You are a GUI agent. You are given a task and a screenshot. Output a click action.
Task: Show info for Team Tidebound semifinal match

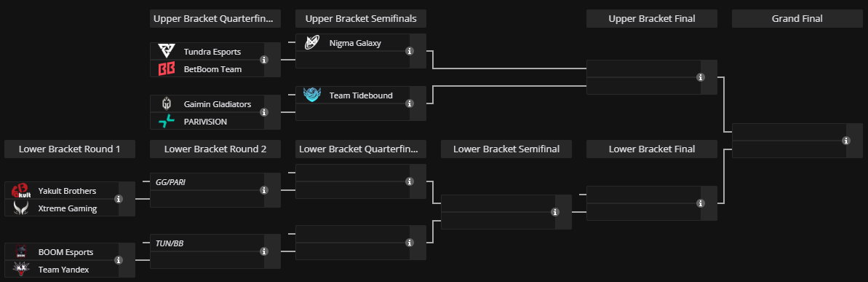coord(410,103)
